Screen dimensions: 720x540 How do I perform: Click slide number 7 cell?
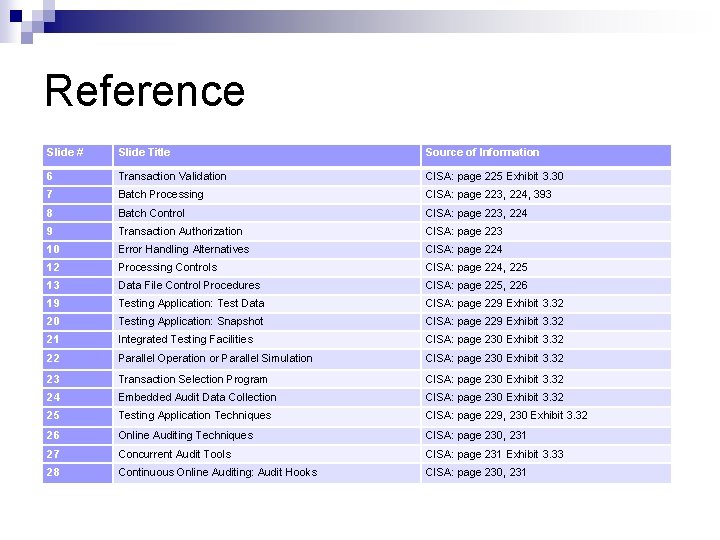[78, 195]
